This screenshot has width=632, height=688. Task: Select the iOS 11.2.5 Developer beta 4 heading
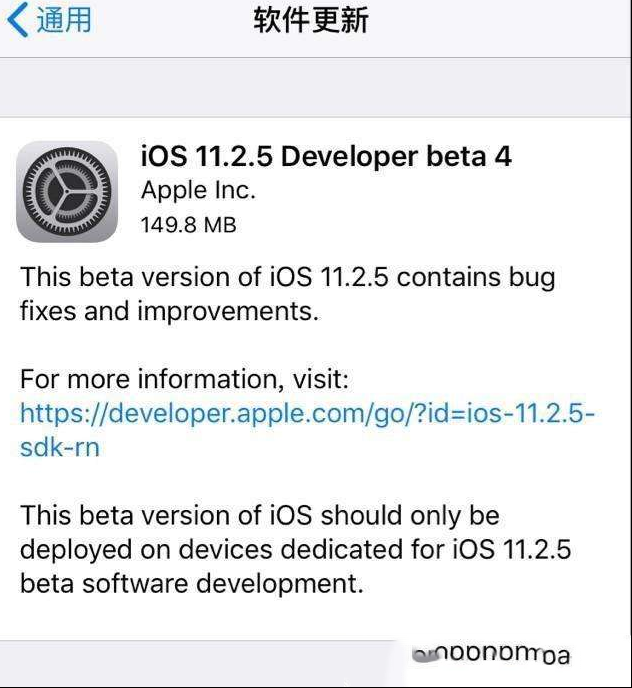point(326,156)
